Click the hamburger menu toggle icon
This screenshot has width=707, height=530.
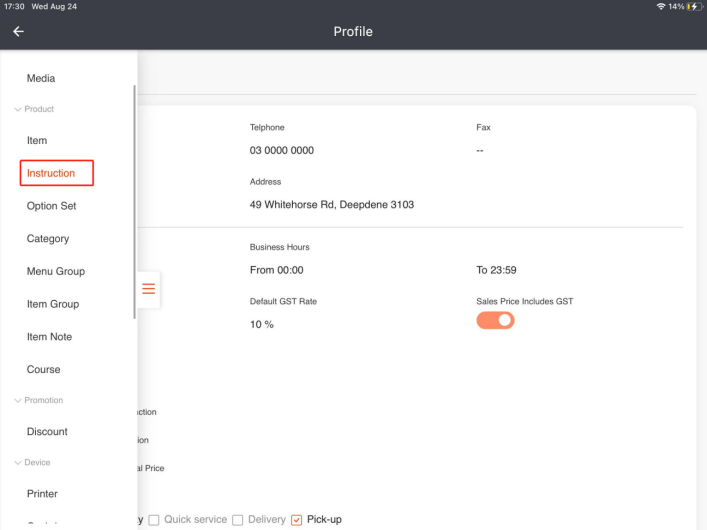(x=148, y=289)
